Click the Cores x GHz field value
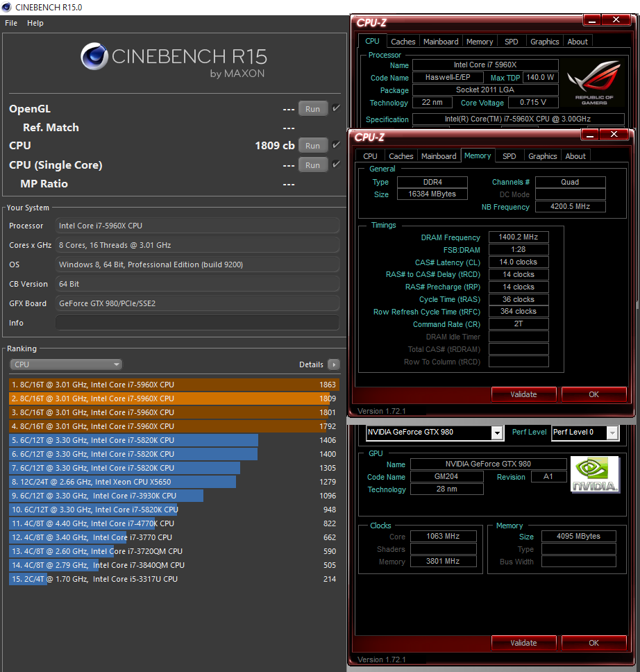Screen dimensions: 640x672 pos(197,245)
